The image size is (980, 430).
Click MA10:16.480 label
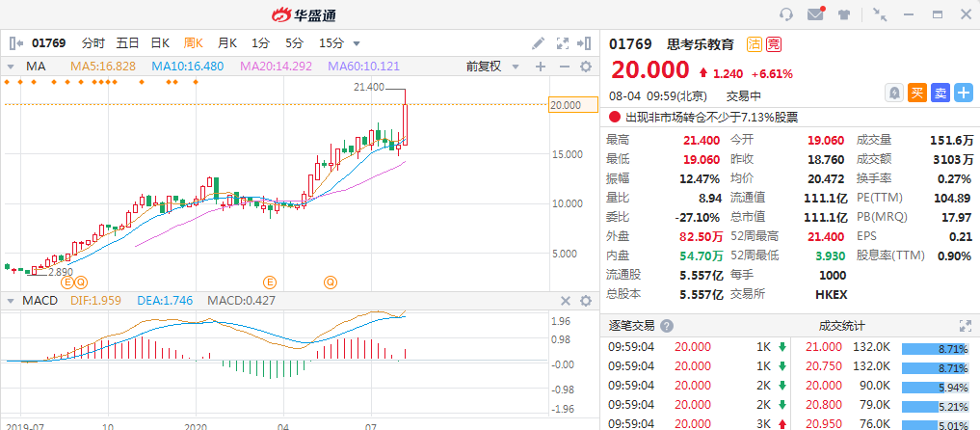click(x=188, y=67)
